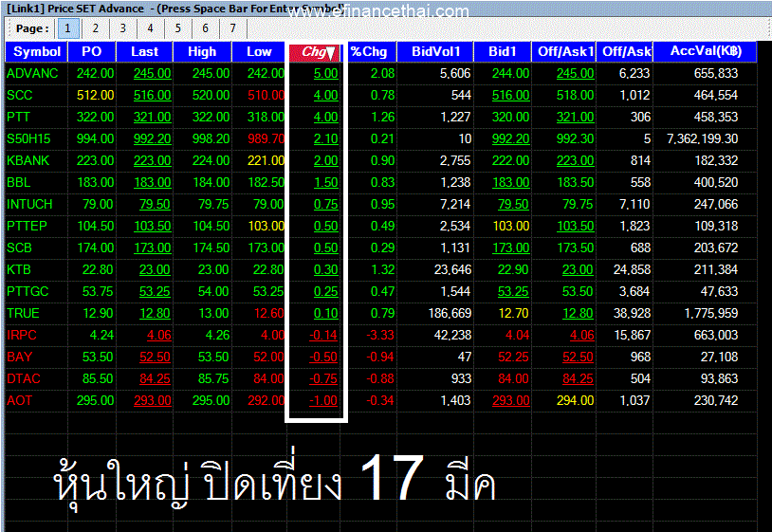Switch to page 6 tab

[205, 28]
